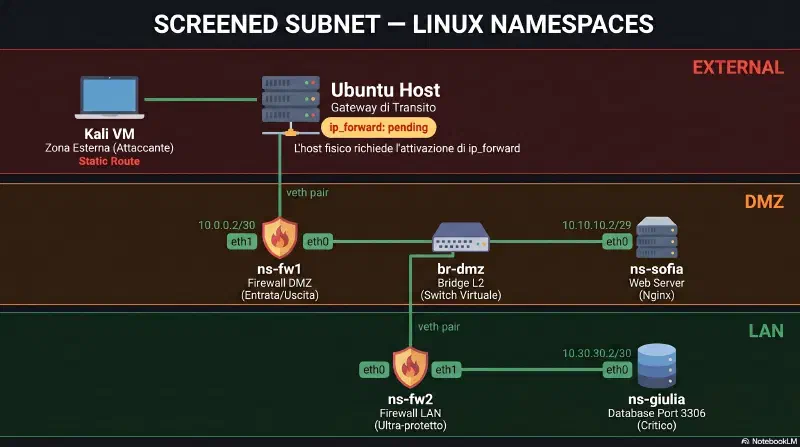Screen dimensions: 800x447
Task: Select the ns-sofia web server icon
Action: (657, 238)
